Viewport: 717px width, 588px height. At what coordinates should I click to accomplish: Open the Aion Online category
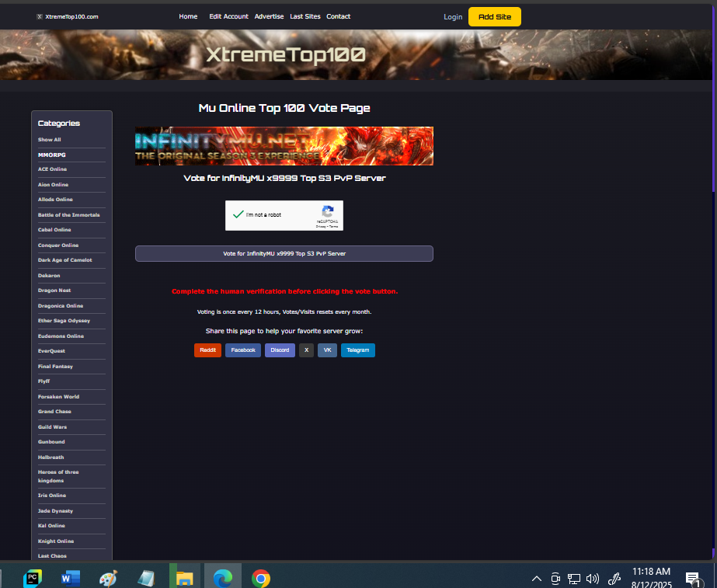(x=53, y=185)
